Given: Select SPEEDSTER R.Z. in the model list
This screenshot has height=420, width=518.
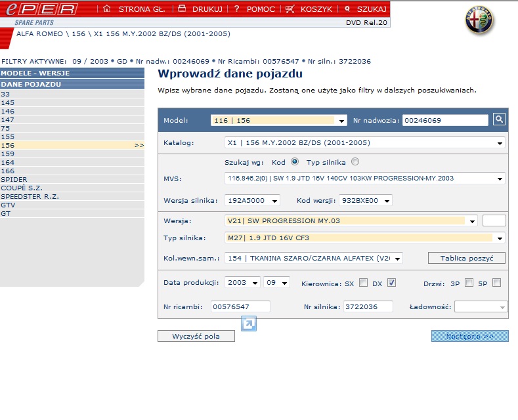Looking at the screenshot, I should tap(72, 197).
